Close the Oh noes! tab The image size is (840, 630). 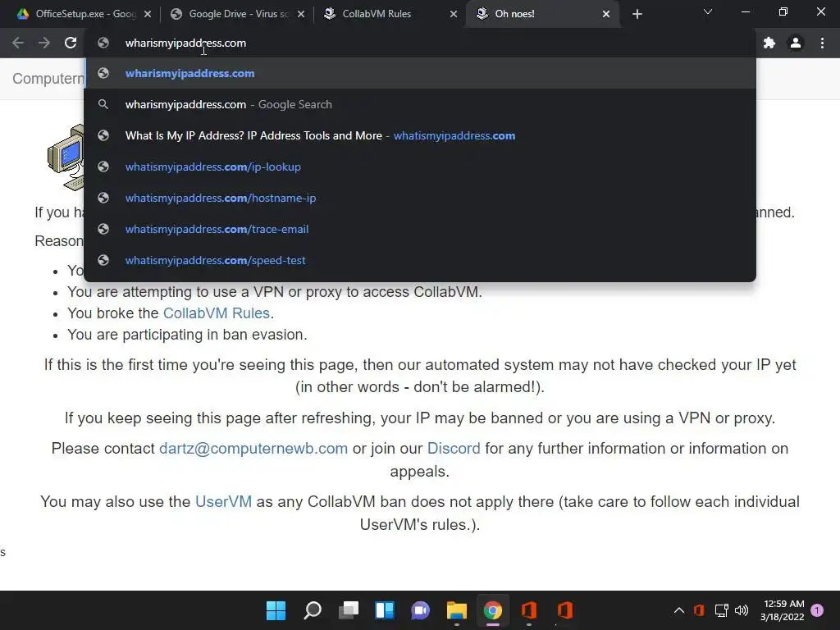[606, 14]
